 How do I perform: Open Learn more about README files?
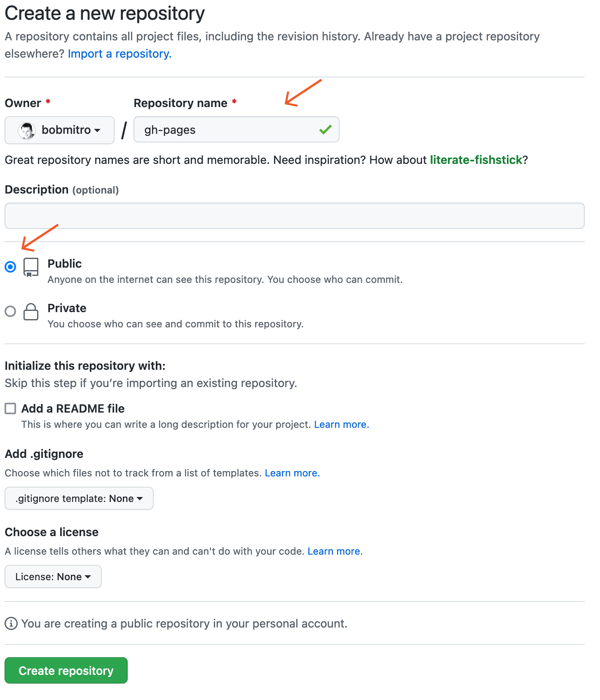click(x=341, y=424)
